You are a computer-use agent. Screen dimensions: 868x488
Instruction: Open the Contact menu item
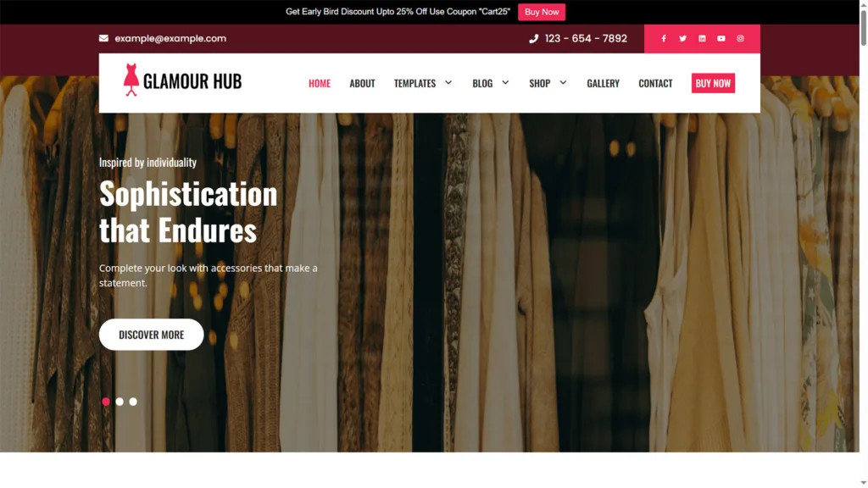655,83
